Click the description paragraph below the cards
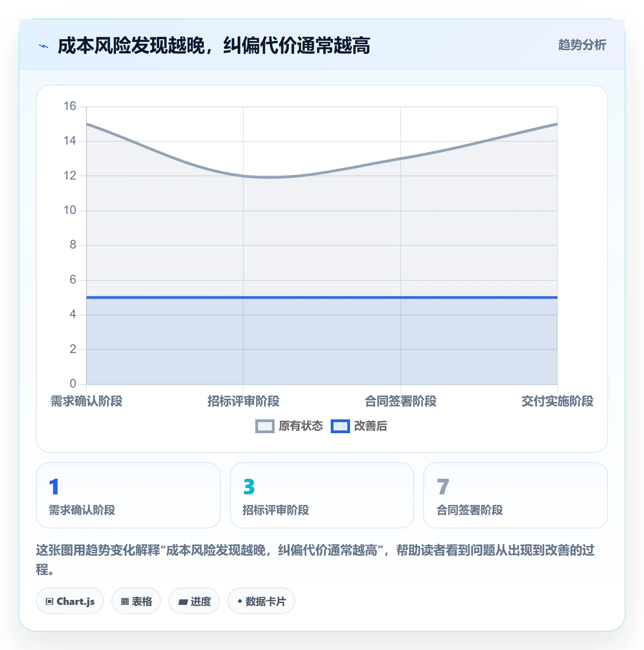Viewport: 644px width, 650px height. click(x=316, y=560)
